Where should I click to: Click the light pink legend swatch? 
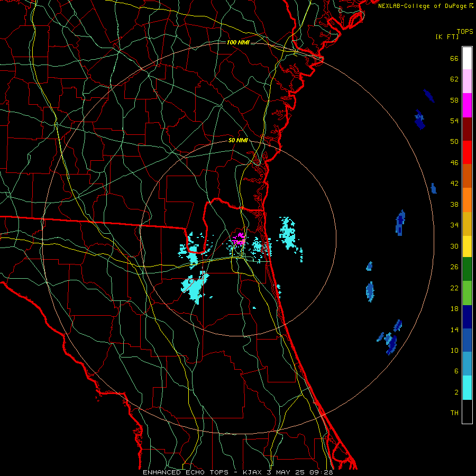tap(467, 81)
